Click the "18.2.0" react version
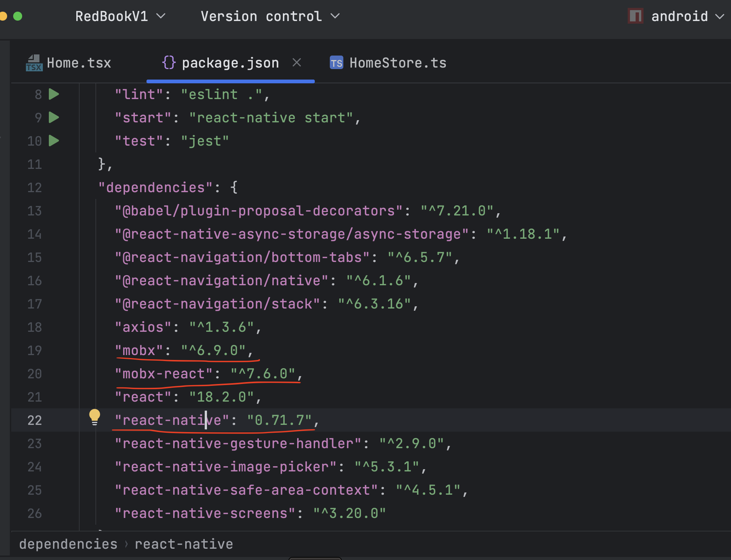731x560 pixels. 222,397
